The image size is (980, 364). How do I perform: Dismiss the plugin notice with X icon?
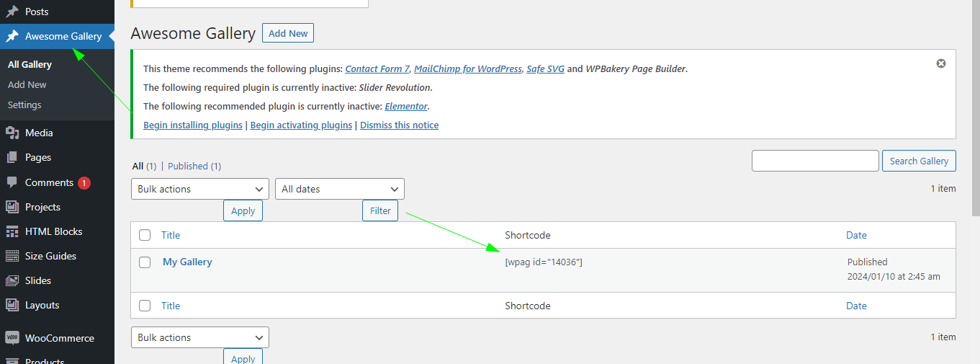pos(940,63)
